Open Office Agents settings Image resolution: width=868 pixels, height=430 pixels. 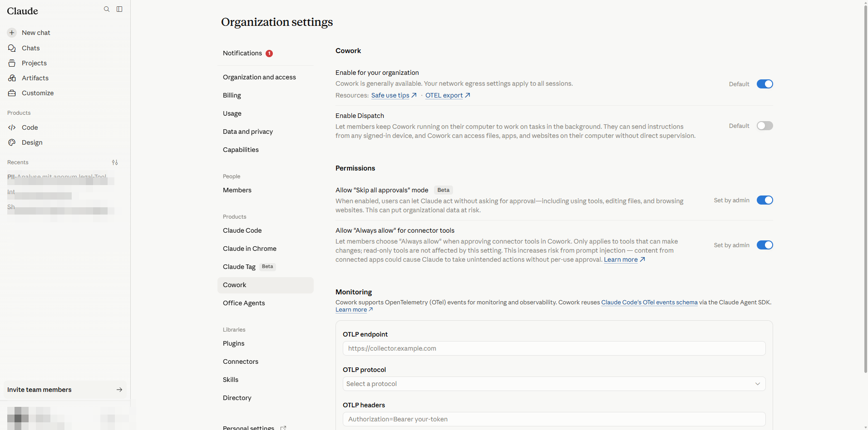266,303
